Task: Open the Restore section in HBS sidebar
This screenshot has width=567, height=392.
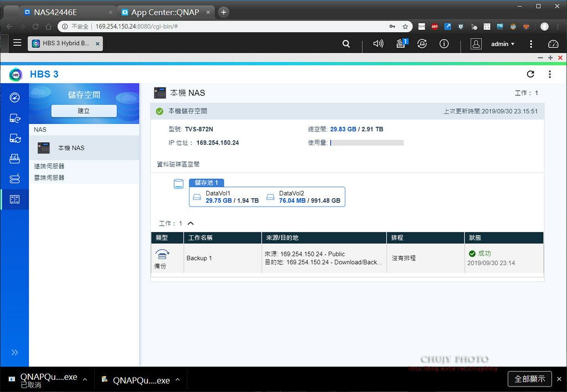Action: click(14, 158)
